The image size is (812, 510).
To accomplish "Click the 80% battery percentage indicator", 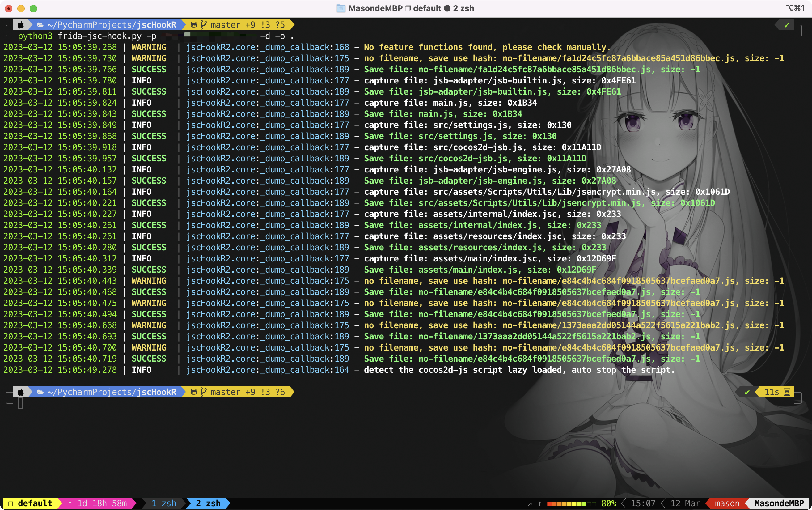I will coord(609,503).
